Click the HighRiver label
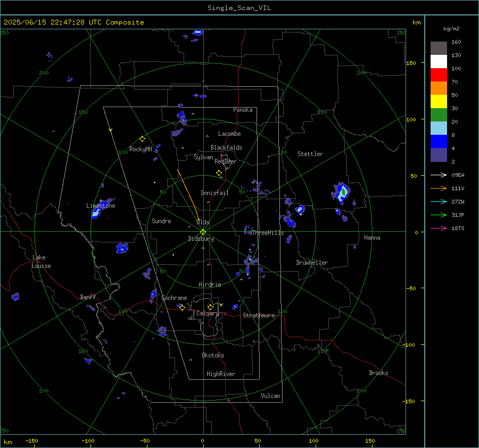 pyautogui.click(x=220, y=374)
